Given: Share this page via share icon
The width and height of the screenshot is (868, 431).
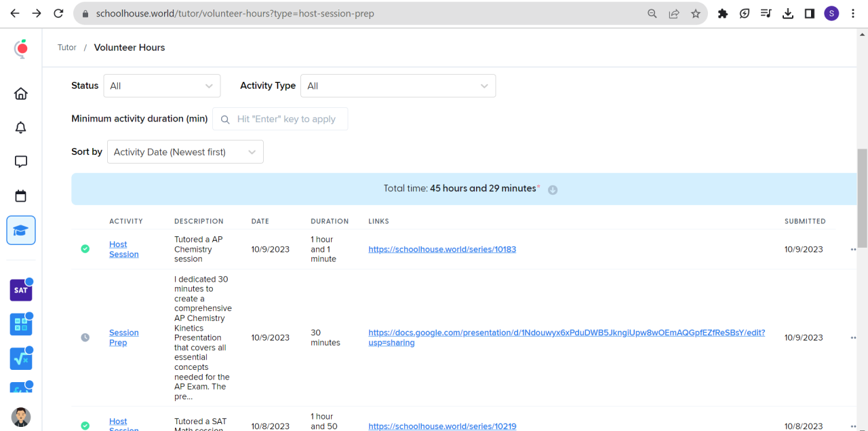Looking at the screenshot, I should [x=674, y=14].
